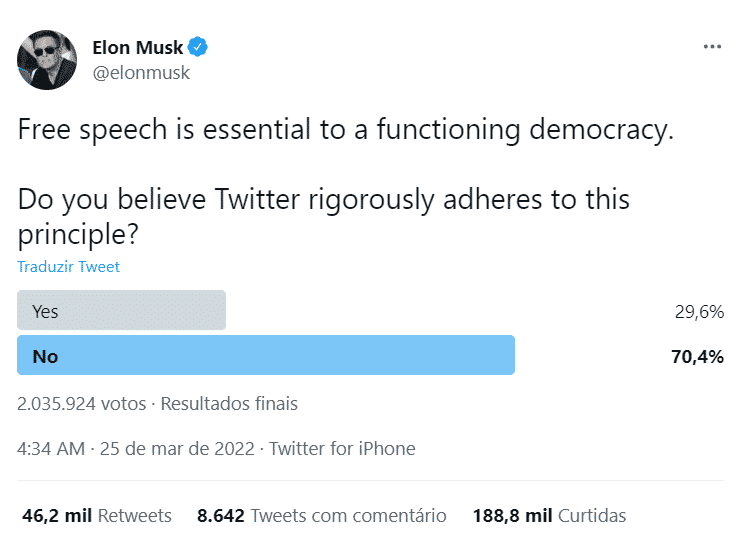Click the Resultados finais label
Screen dimensions: 744x542
pyautogui.click(x=229, y=403)
